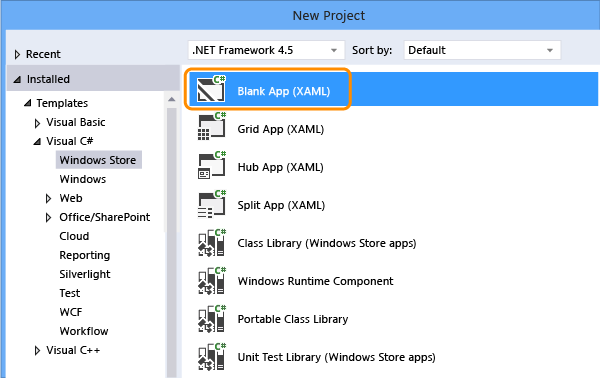Screen dimensions: 600x378
Task: Select the Recent section label
Action: [x=43, y=54]
